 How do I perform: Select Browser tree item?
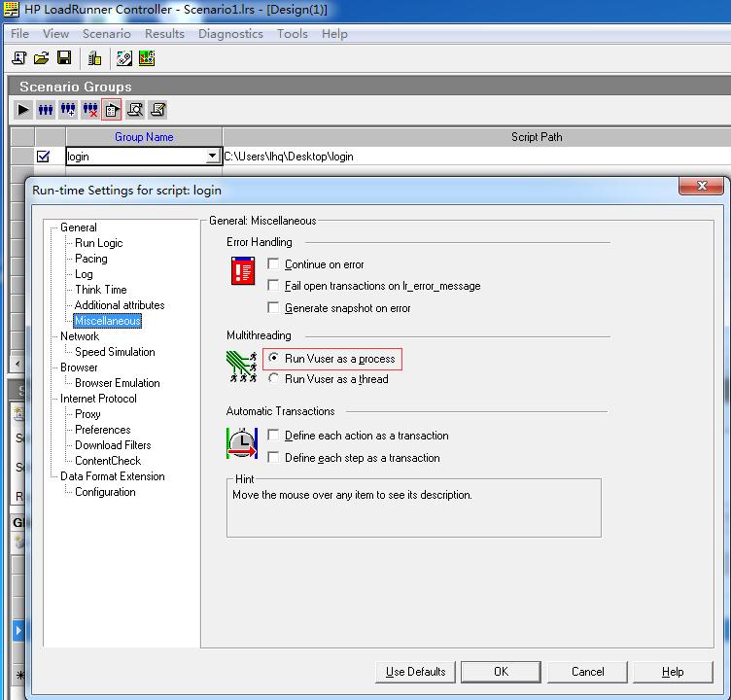pos(79,367)
